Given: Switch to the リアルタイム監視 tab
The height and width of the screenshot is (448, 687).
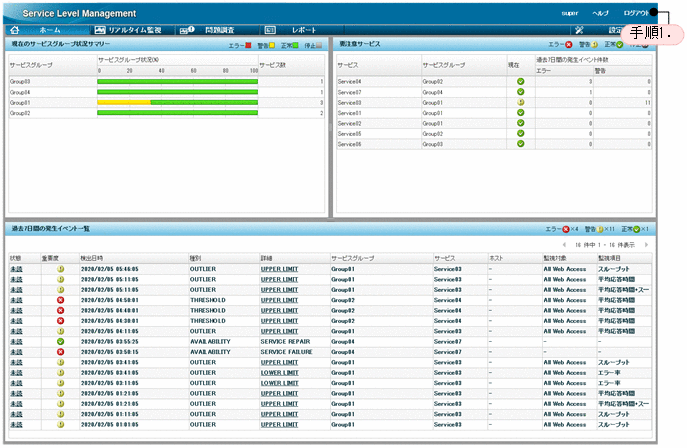Looking at the screenshot, I should coord(135,31).
